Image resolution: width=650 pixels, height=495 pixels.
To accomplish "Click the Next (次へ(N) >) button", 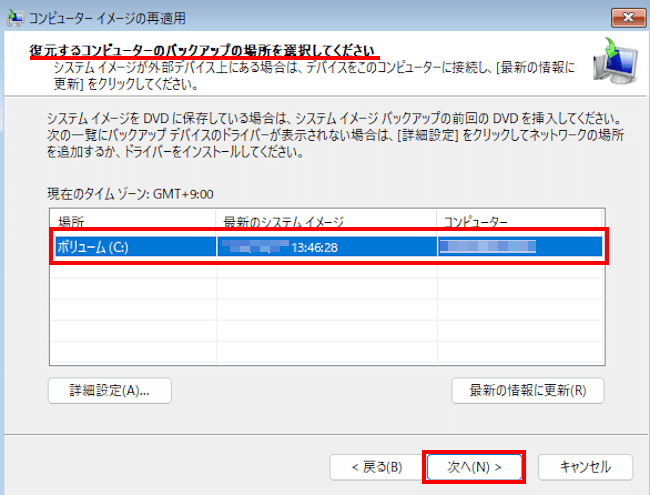I will (x=474, y=467).
